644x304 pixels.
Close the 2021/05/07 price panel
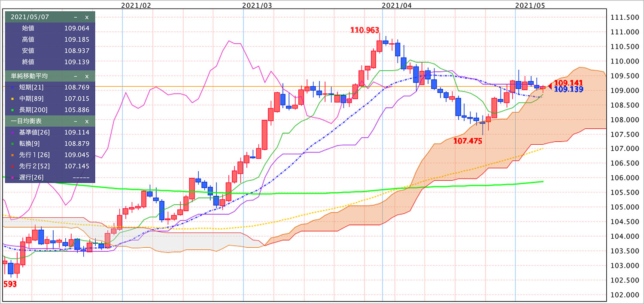point(87,17)
